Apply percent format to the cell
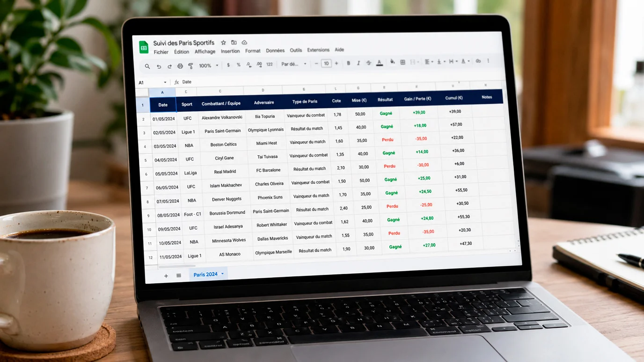Image resolution: width=644 pixels, height=362 pixels. coord(239,65)
